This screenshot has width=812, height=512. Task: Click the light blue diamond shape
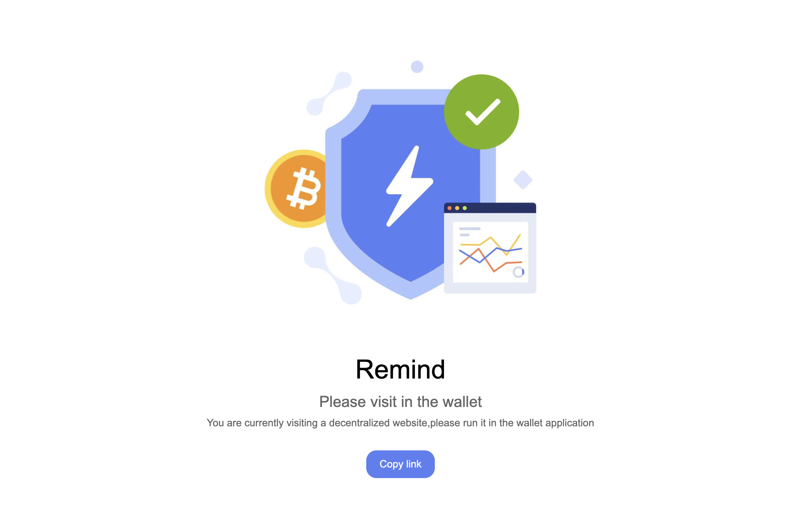pyautogui.click(x=523, y=180)
